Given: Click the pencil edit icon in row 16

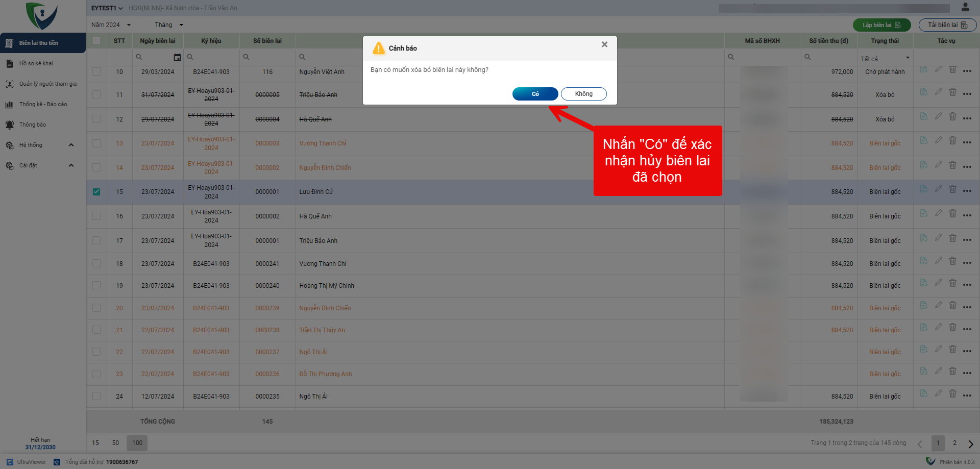Looking at the screenshot, I should tap(938, 213).
